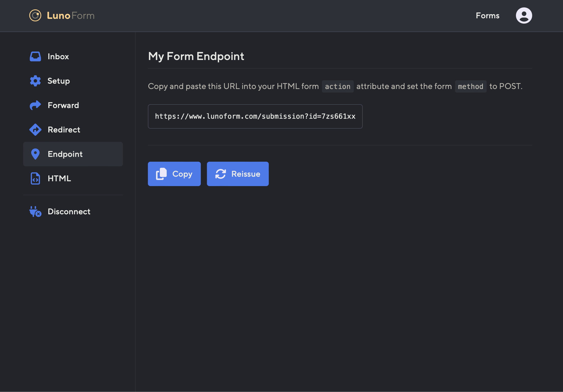Click the Inbox tray icon
The image size is (563, 392).
coord(35,56)
